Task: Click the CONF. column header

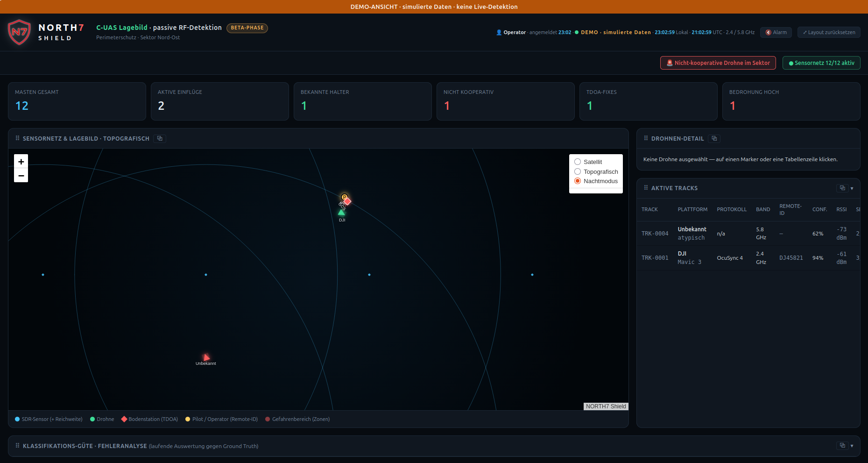Action: [x=819, y=210]
